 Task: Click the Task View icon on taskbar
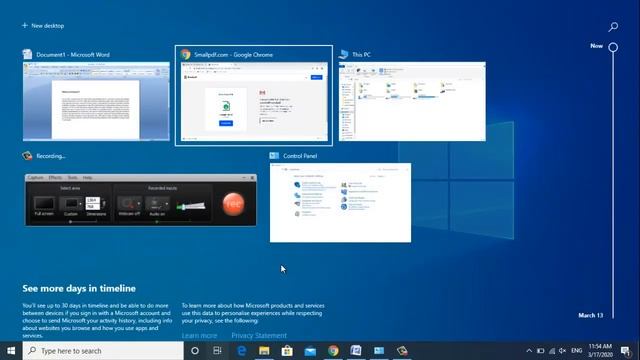pyautogui.click(x=218, y=351)
